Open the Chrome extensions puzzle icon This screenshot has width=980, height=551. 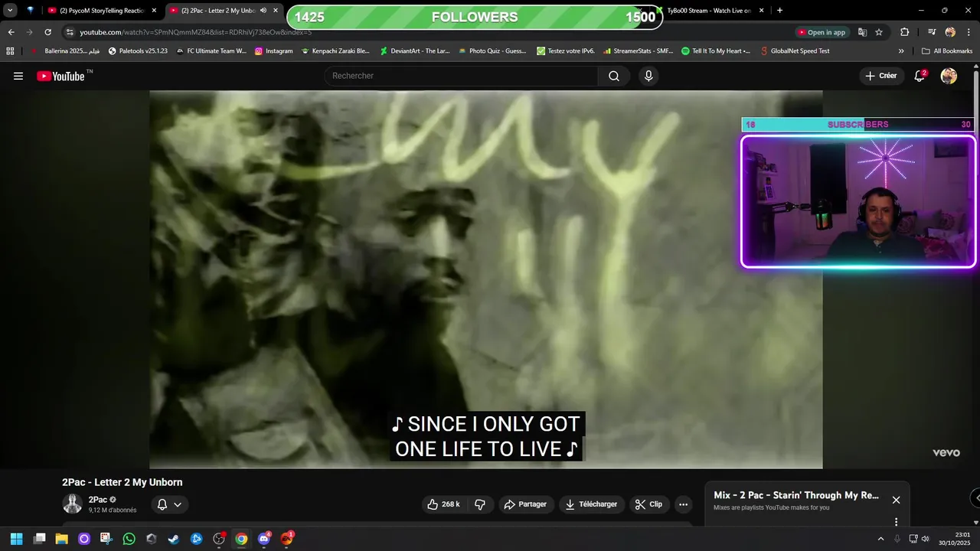pos(905,32)
